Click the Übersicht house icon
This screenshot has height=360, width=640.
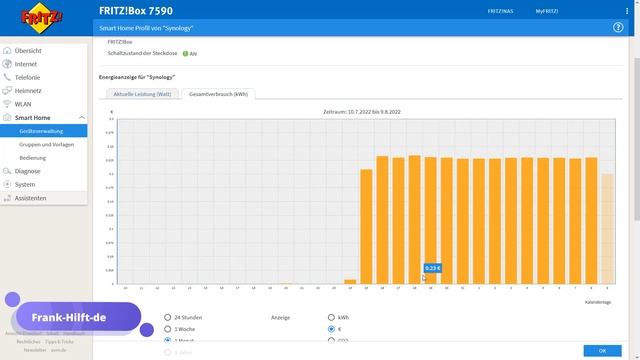point(7,51)
